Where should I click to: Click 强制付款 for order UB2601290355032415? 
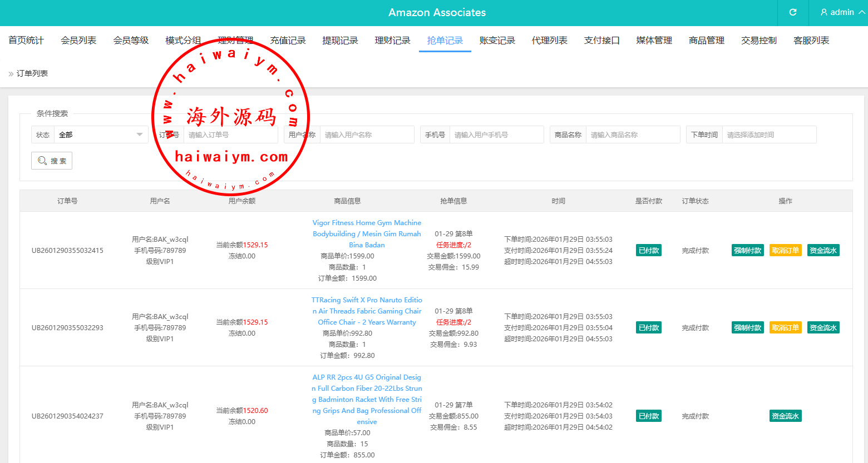[x=747, y=251]
